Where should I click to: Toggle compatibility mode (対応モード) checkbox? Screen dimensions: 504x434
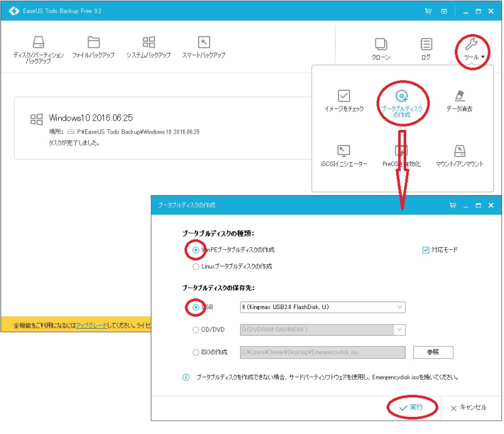pos(426,250)
